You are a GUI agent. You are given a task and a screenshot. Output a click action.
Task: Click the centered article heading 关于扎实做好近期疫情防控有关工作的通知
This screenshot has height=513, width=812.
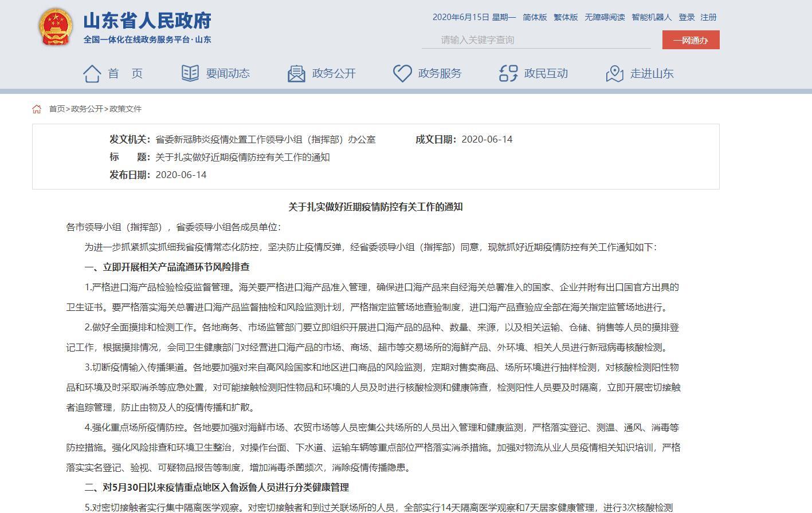pos(375,207)
